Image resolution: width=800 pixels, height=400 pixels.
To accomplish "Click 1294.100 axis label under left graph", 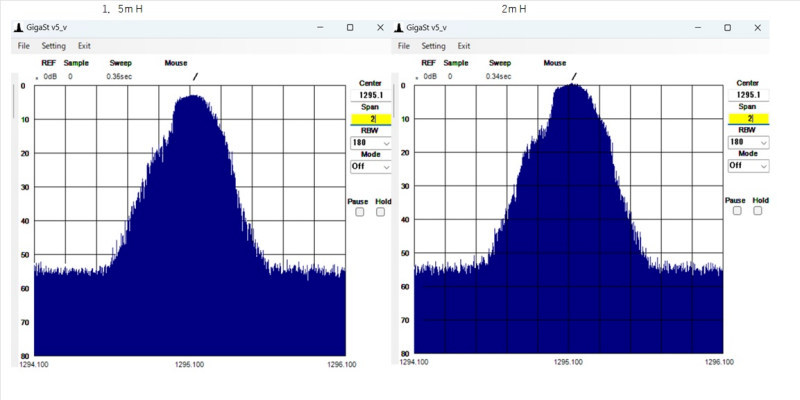I will click(34, 364).
